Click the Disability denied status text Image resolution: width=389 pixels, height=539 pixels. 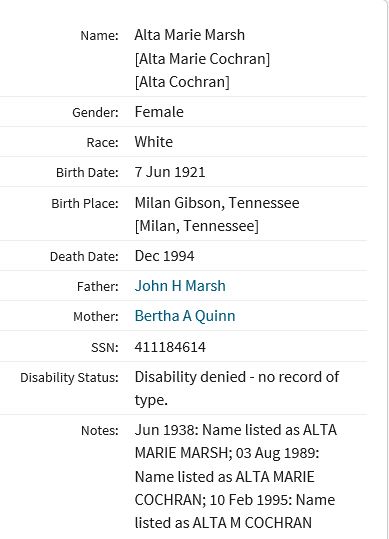pos(237,388)
